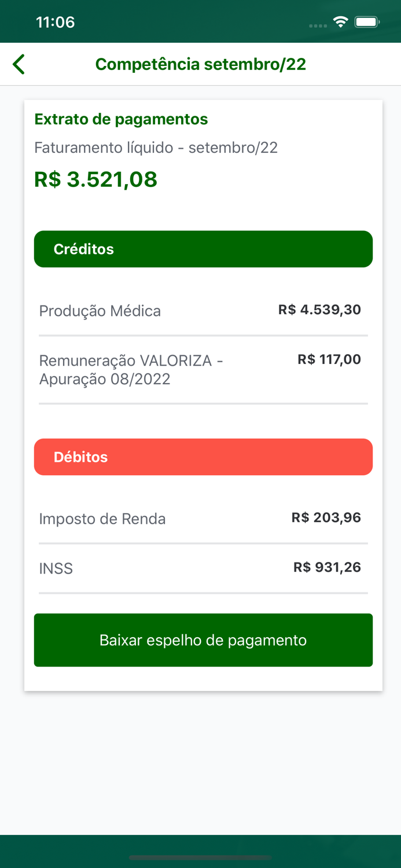Select the Extrato de pagamentos heading
Image resolution: width=401 pixels, height=868 pixels.
122,119
